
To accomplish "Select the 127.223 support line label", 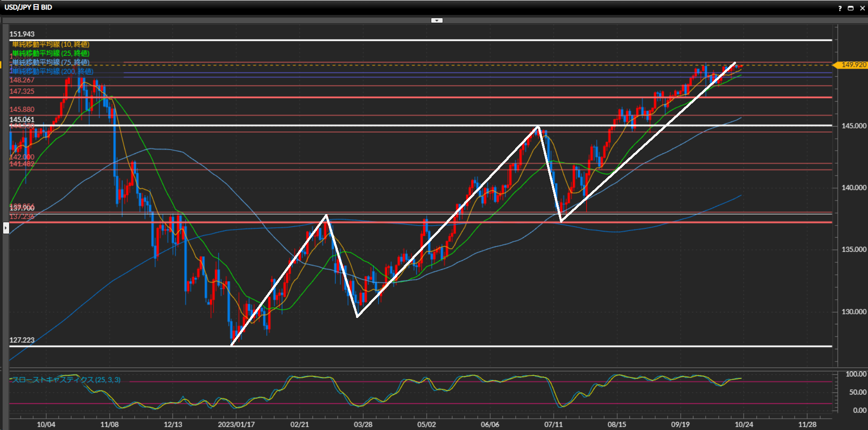I will click(22, 340).
